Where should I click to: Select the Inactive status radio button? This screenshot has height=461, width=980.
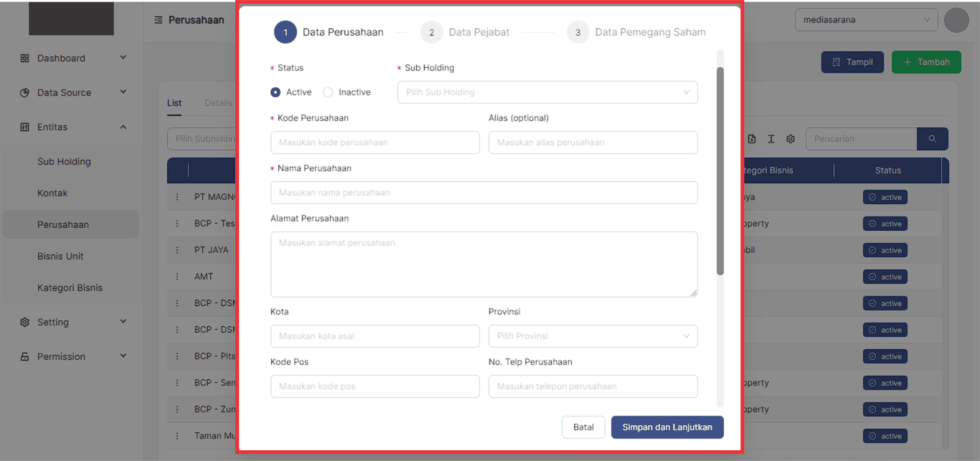point(328,92)
